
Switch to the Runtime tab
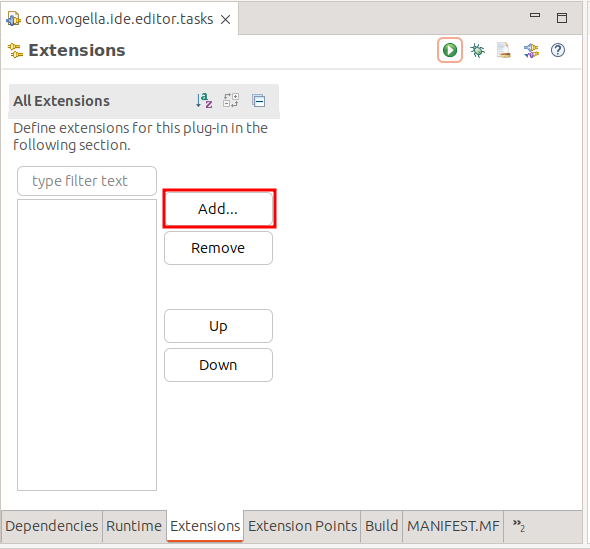[134, 526]
